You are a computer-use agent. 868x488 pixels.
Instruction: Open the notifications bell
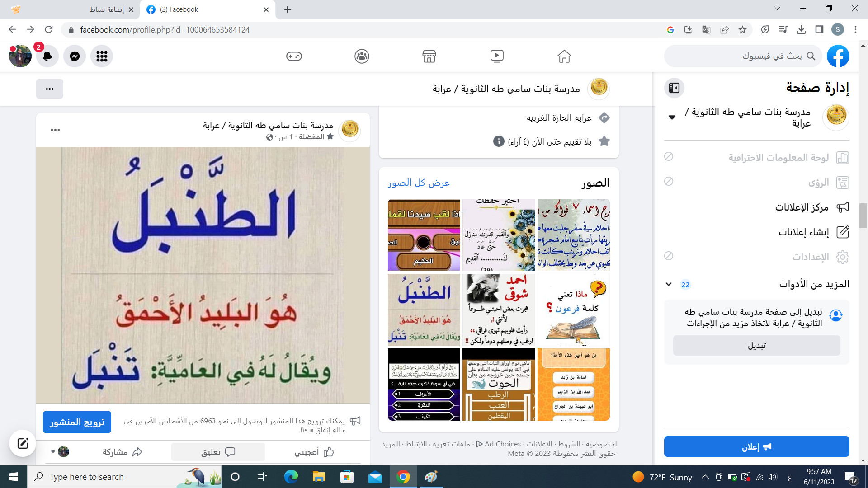(x=47, y=56)
